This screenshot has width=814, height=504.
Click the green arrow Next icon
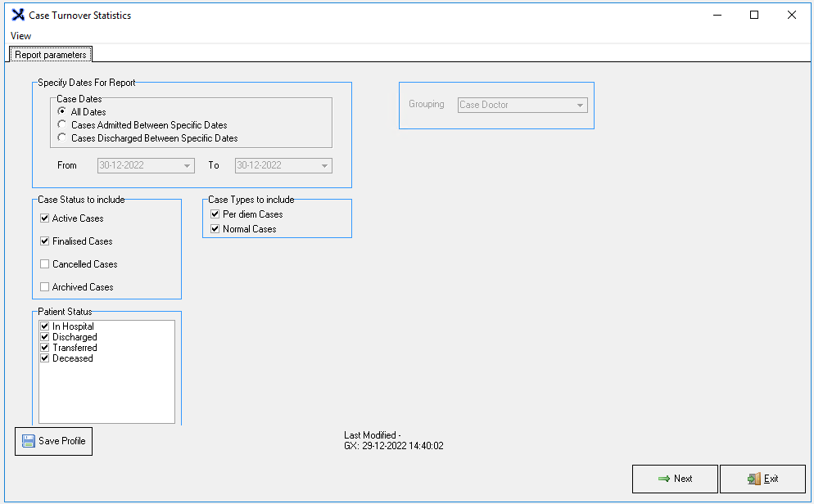[x=664, y=479]
